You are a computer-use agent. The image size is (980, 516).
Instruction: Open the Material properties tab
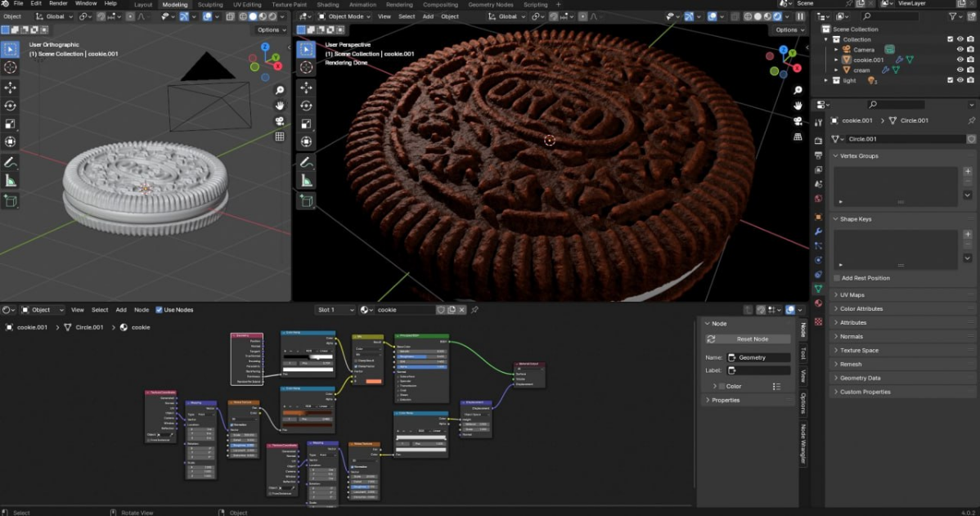coord(818,303)
